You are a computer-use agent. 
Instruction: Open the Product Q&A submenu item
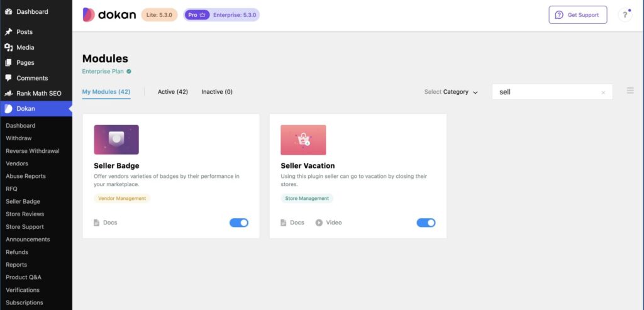pyautogui.click(x=23, y=277)
